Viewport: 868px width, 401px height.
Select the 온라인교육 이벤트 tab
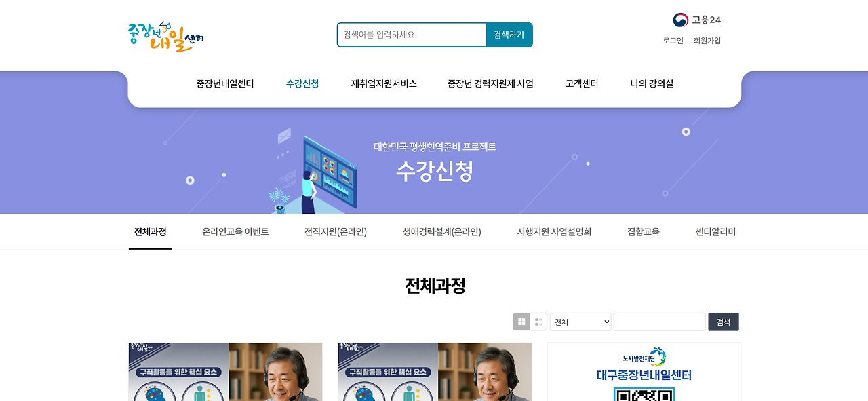(x=235, y=232)
